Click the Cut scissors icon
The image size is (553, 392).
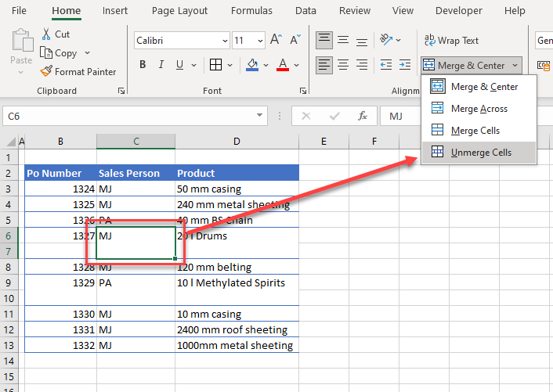click(46, 34)
